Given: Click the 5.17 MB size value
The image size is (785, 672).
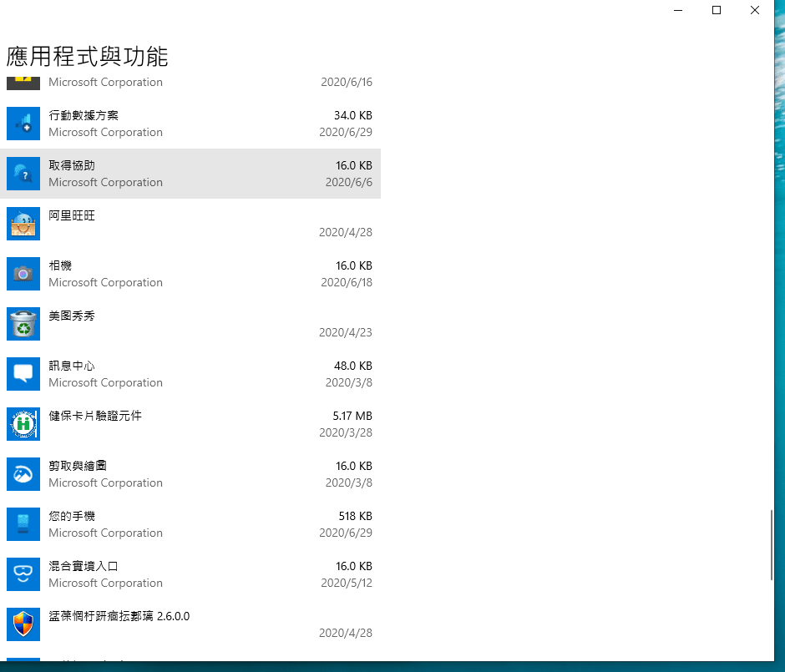Looking at the screenshot, I should coord(352,416).
